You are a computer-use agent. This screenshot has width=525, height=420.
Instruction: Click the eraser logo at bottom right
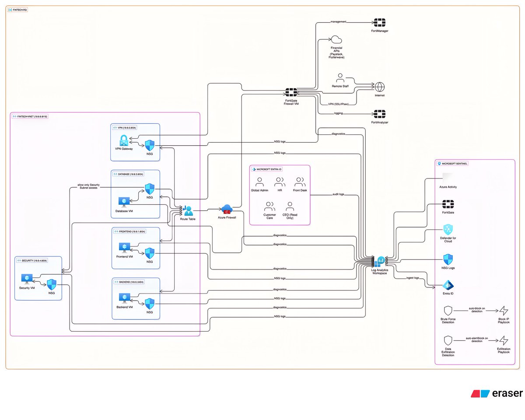coord(497,393)
